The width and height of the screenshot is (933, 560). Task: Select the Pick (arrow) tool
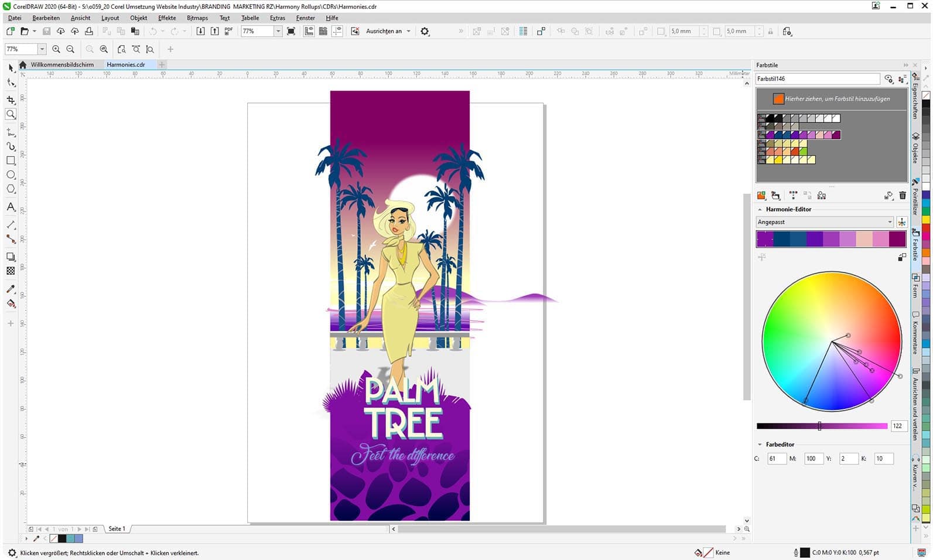click(x=11, y=69)
